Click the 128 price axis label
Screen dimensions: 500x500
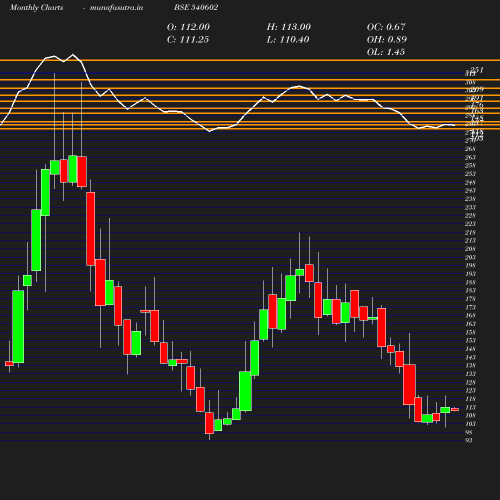tap(470, 382)
